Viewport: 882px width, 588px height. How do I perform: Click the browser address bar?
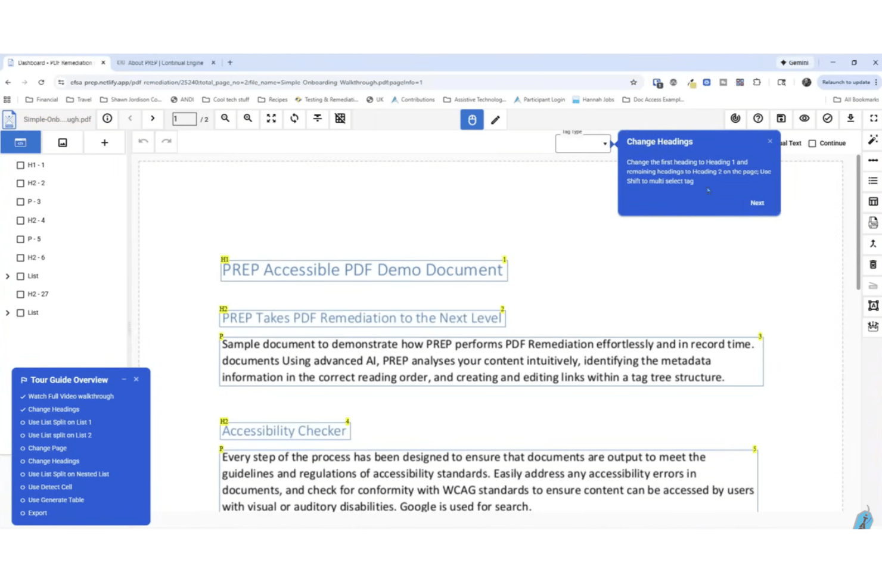(346, 82)
